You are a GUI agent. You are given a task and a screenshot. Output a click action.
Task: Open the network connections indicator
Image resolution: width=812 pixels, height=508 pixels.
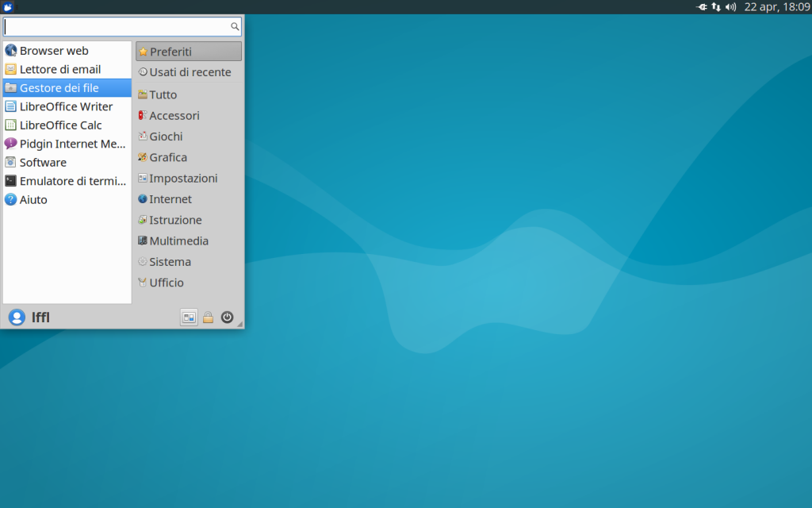[x=716, y=7]
